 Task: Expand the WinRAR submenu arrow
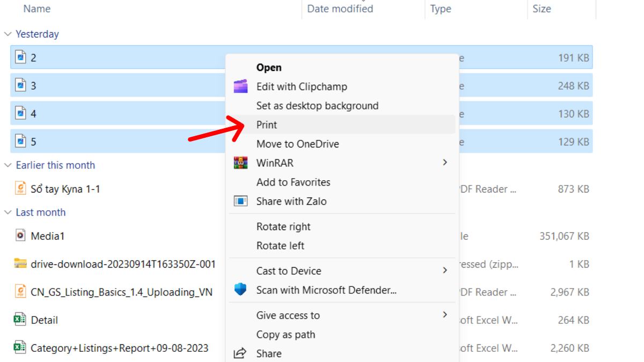[444, 162]
